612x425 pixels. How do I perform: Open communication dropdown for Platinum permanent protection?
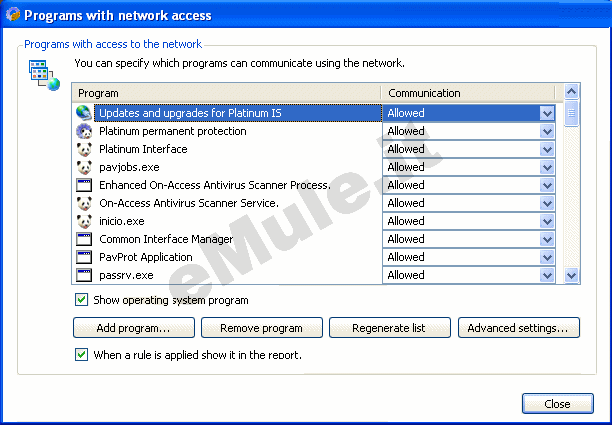(547, 131)
